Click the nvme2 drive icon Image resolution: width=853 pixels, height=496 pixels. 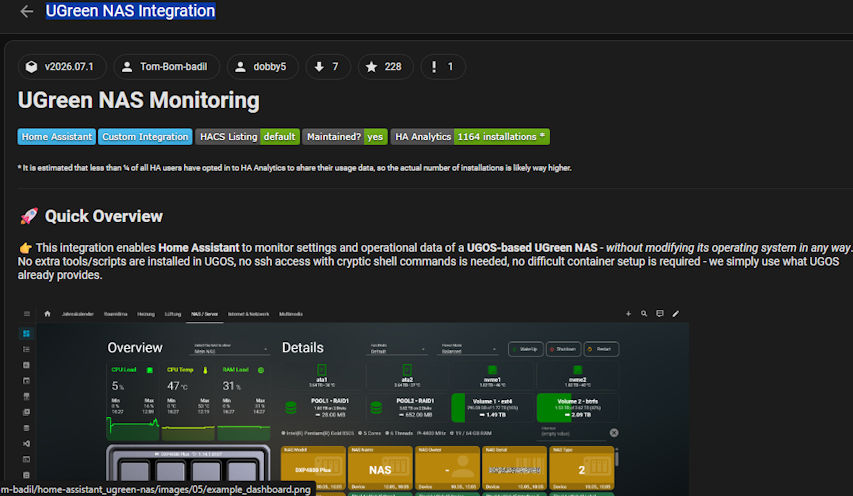pos(578,370)
